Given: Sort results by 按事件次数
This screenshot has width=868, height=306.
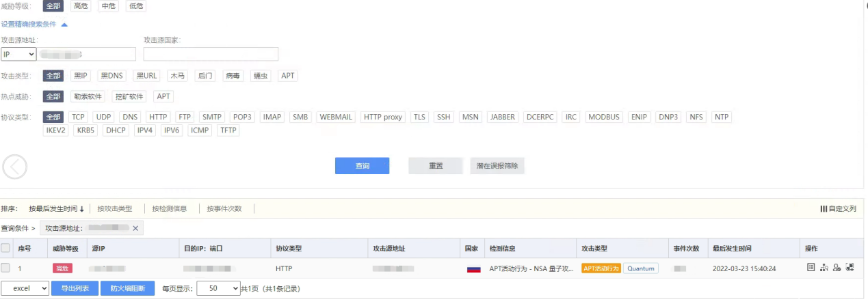Looking at the screenshot, I should point(224,209).
